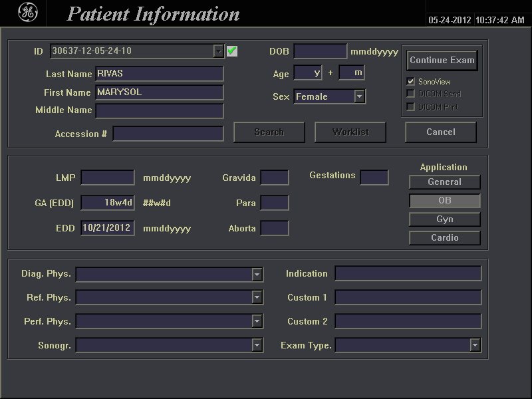Click the Worklist button
Screen dimensions: 532x399
pyautogui.click(x=350, y=132)
